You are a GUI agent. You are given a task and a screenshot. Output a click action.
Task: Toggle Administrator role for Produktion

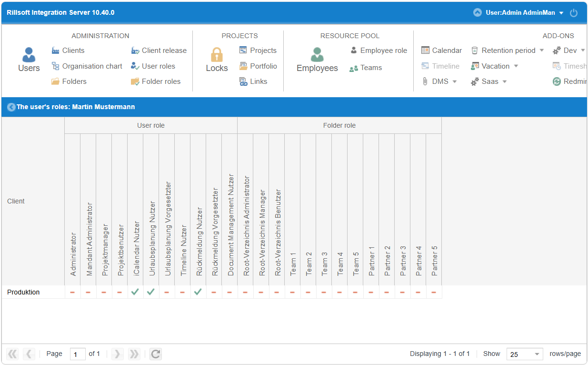pyautogui.click(x=72, y=292)
